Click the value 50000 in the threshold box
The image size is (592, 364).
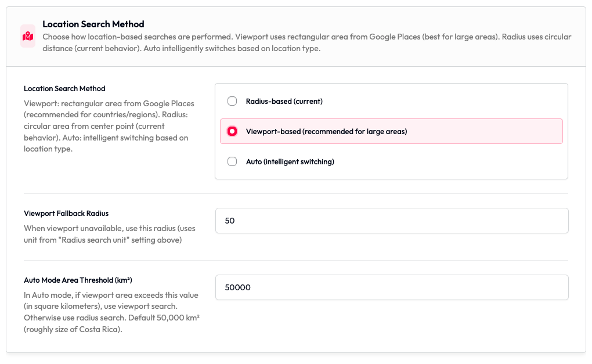pyautogui.click(x=237, y=287)
